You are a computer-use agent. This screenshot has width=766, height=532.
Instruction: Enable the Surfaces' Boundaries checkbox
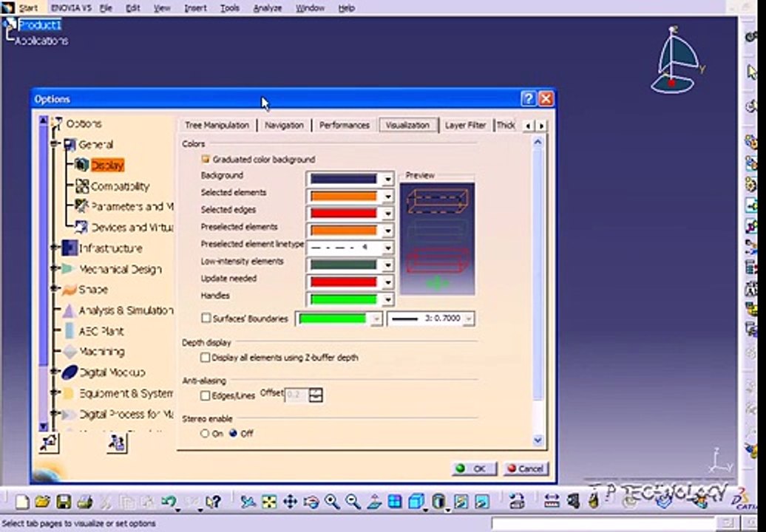pyautogui.click(x=206, y=318)
